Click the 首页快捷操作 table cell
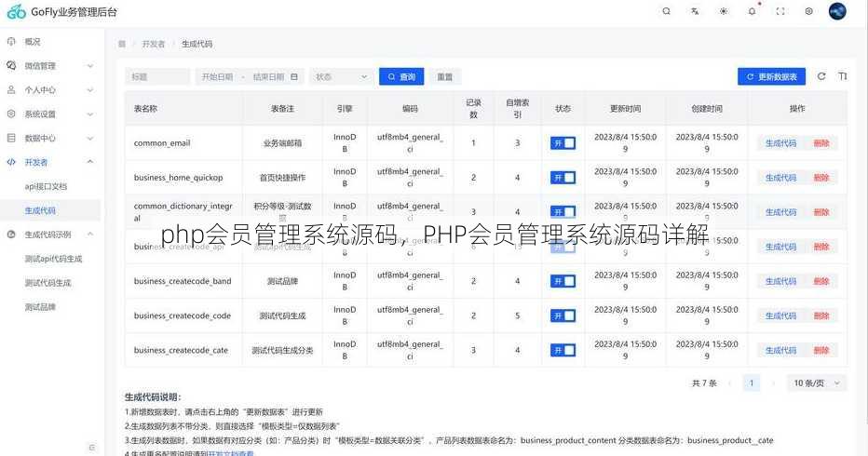 [x=282, y=178]
